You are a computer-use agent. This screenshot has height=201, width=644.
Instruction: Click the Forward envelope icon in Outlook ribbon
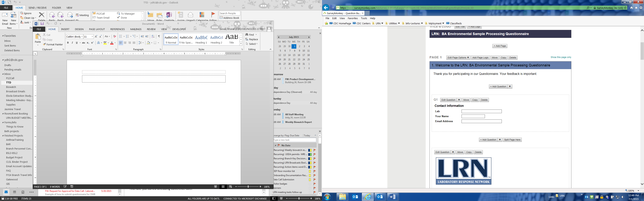[x=70, y=15]
